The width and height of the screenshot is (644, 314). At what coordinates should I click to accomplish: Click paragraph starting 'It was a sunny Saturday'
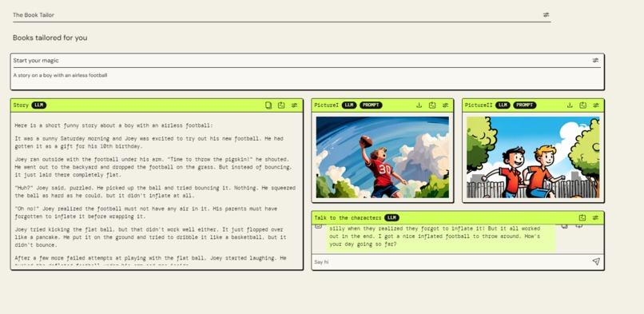pyautogui.click(x=149, y=142)
